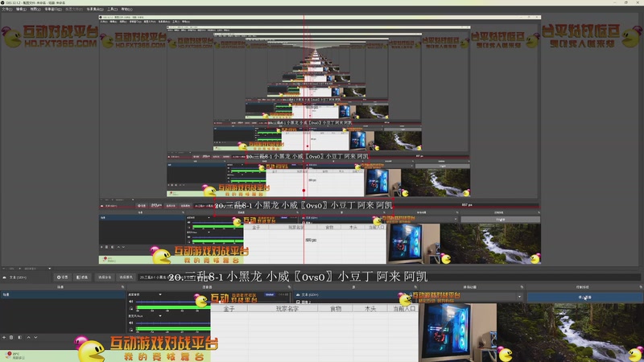Open scene filters icon in Scenes toolbar
Image resolution: width=644 pixels, height=362 pixels.
19,337
